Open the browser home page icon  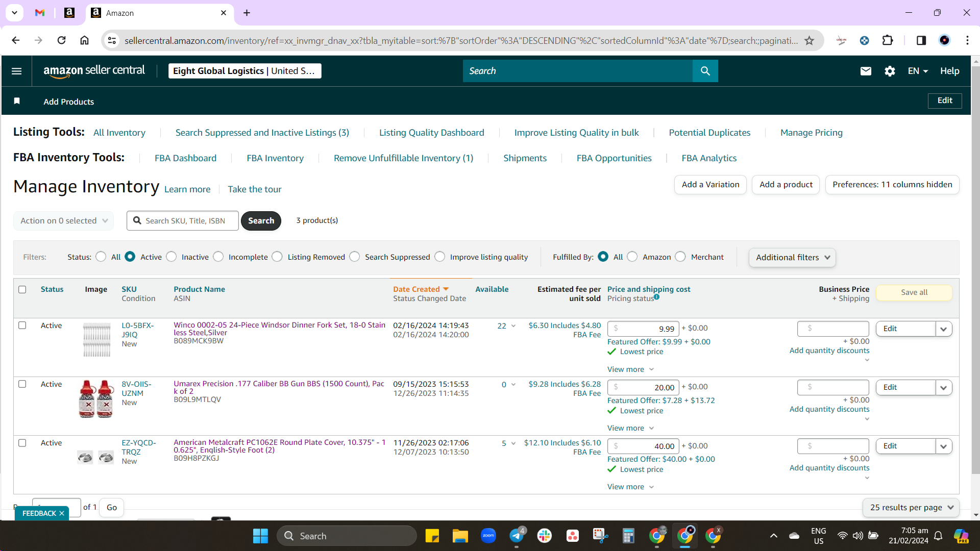[85, 40]
